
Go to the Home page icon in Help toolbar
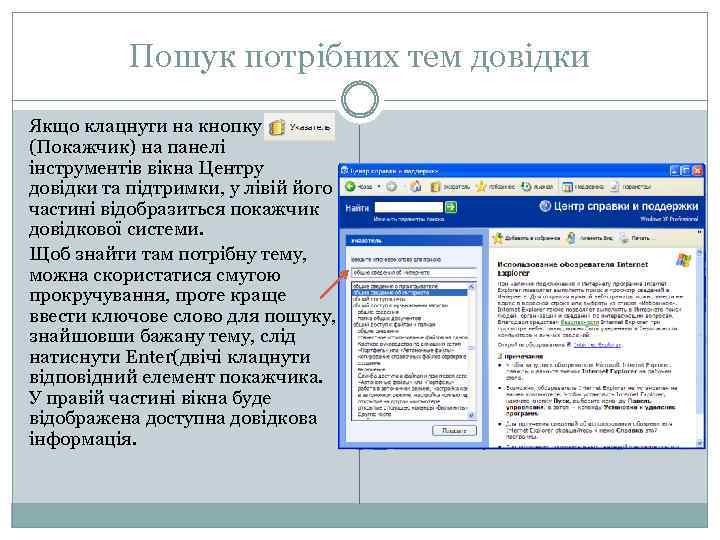click(416, 186)
